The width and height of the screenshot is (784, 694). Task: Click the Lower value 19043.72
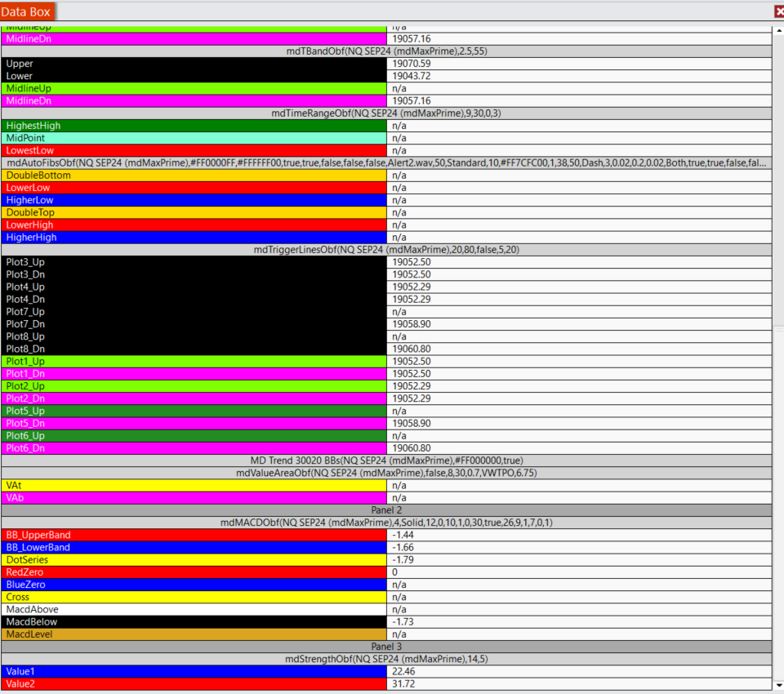579,76
